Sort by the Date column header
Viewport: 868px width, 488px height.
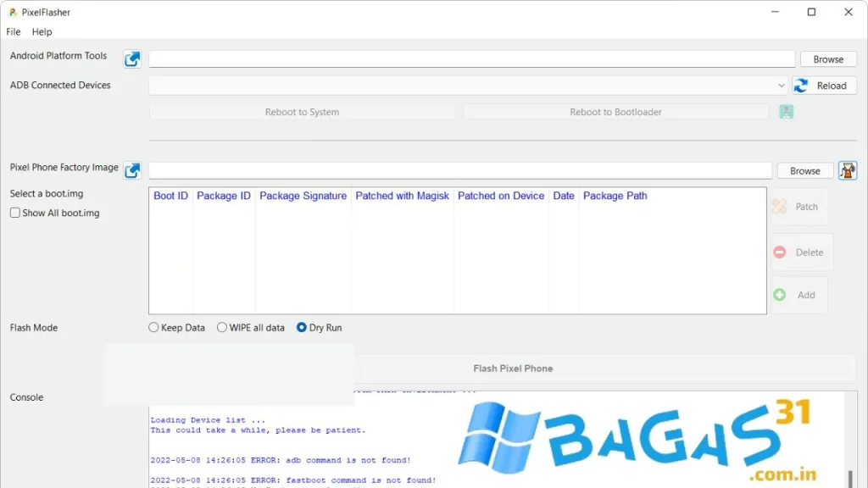click(x=564, y=196)
